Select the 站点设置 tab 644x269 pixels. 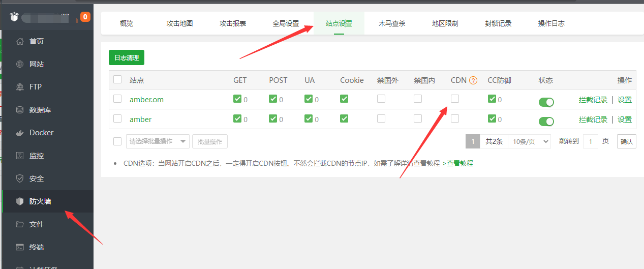[339, 23]
